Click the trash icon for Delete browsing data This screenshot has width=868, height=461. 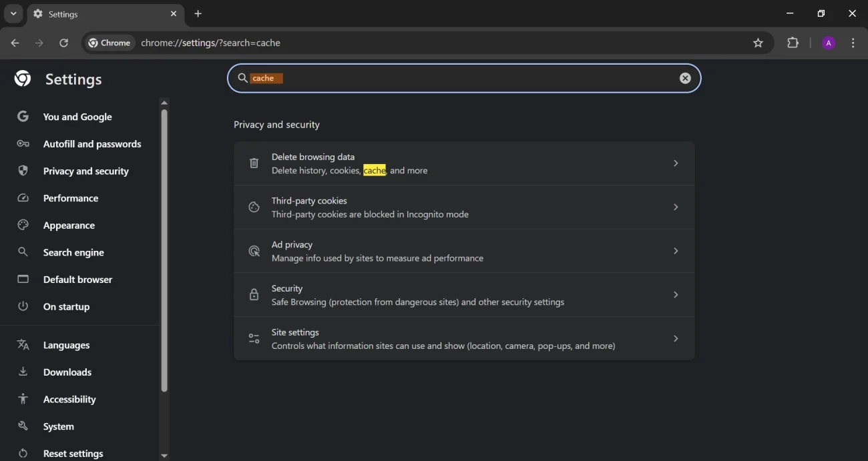(x=254, y=163)
